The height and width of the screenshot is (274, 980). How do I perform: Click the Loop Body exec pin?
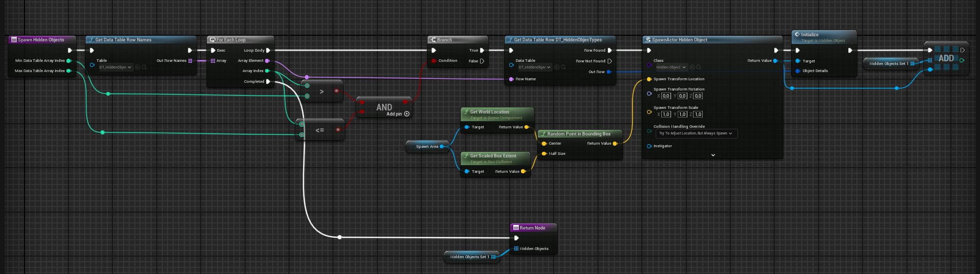(x=268, y=50)
